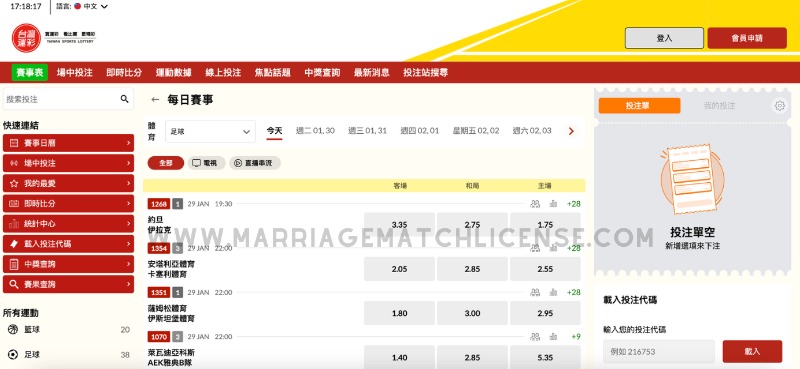The height and width of the screenshot is (369, 800).
Task: Go back using the left arrow
Action: click(x=155, y=100)
